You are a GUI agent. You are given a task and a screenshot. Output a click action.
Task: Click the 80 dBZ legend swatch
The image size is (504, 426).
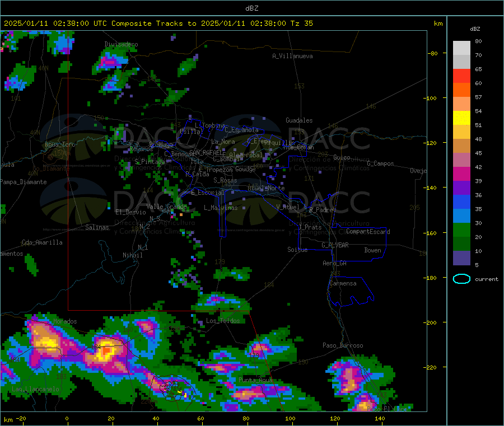(461, 48)
